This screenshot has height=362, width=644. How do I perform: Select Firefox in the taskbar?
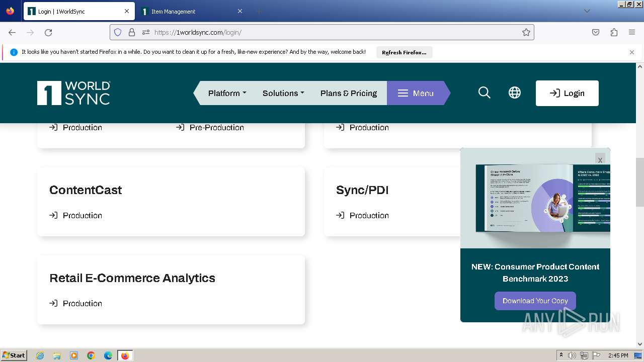(125, 355)
